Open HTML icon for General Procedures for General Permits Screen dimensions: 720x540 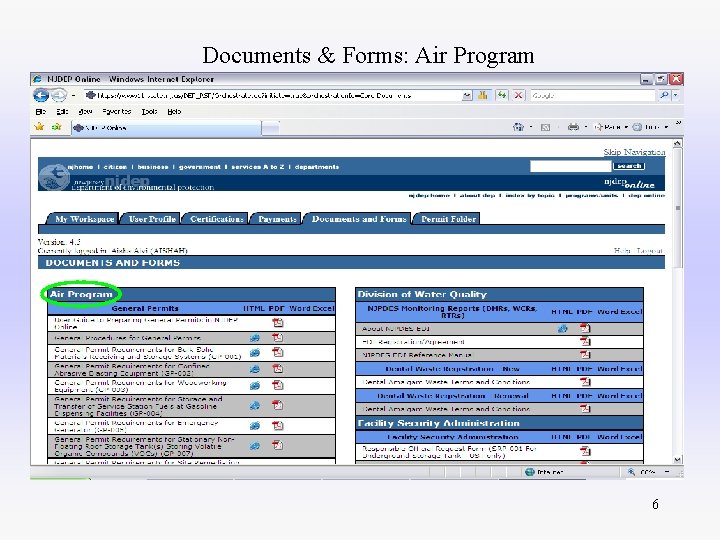[x=255, y=338]
